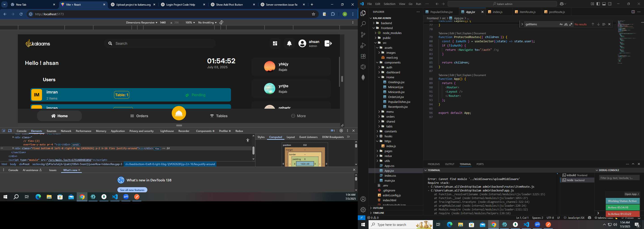Click Open App button in VS Code

[x=632, y=194]
